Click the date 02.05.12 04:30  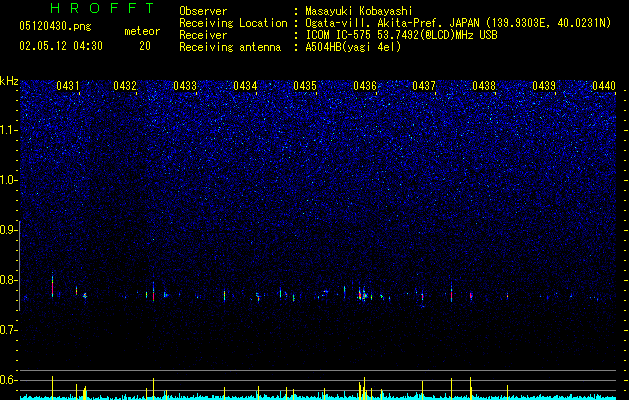[61, 46]
